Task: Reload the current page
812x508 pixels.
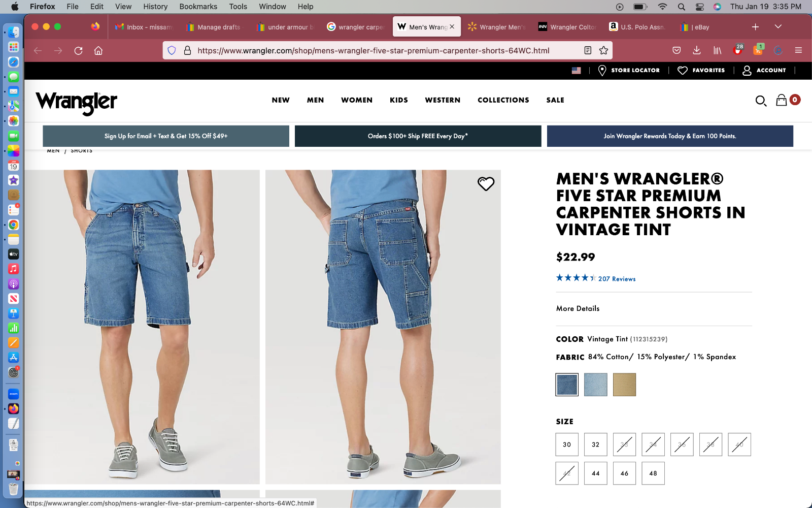Action: [x=78, y=50]
